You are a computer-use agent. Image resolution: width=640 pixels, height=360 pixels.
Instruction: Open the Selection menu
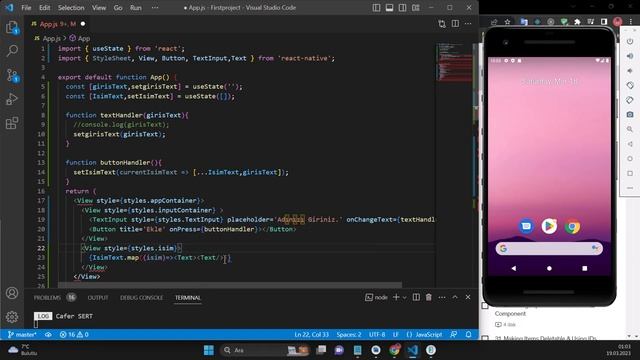(71, 7)
